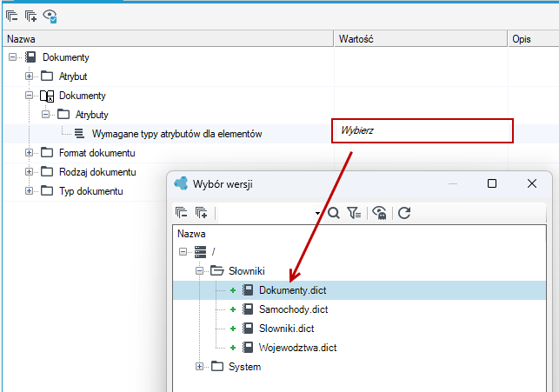Select the Format dokumentu tree item
The height and width of the screenshot is (392, 559).
pyautogui.click(x=97, y=153)
